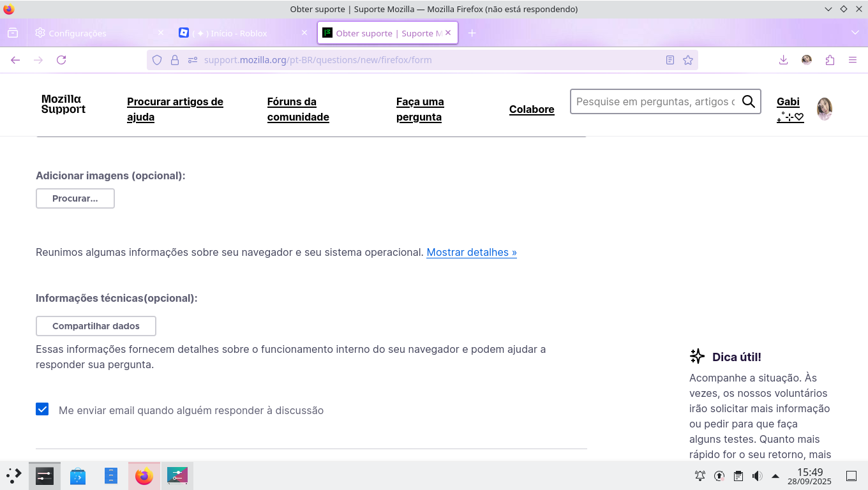Close the Início - Roblox tab
Viewport: 868px width, 490px height.
304,33
